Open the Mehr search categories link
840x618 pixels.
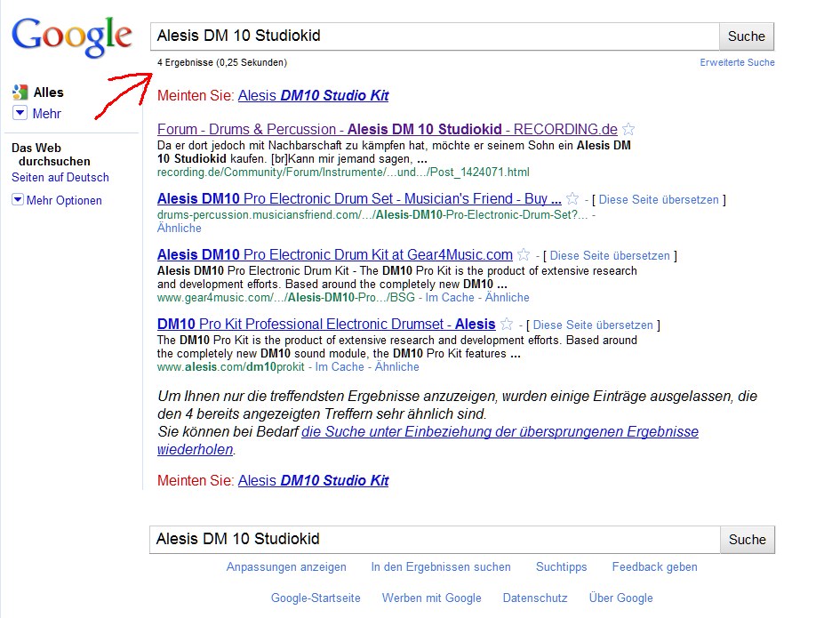coord(46,114)
